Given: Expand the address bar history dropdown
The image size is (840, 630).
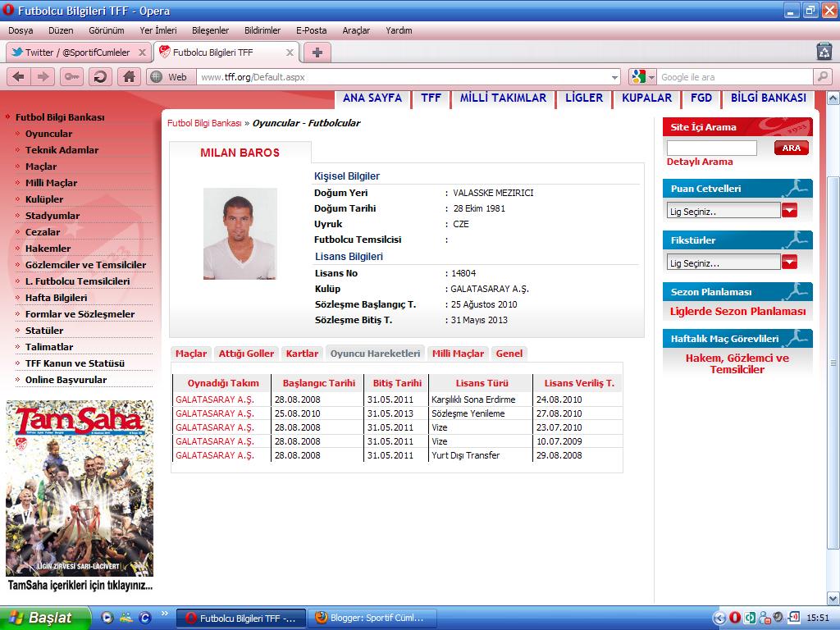Looking at the screenshot, I should [x=614, y=78].
